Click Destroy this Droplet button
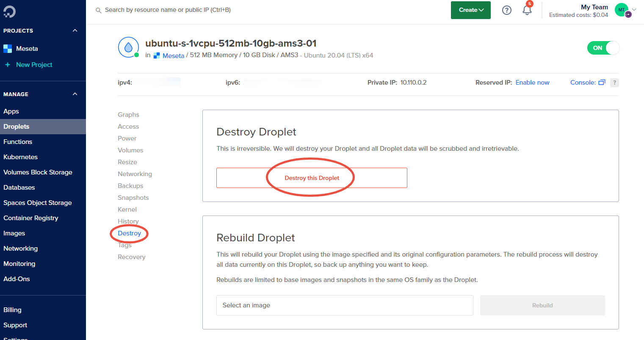Viewport: 644px width, 340px height. pos(312,178)
